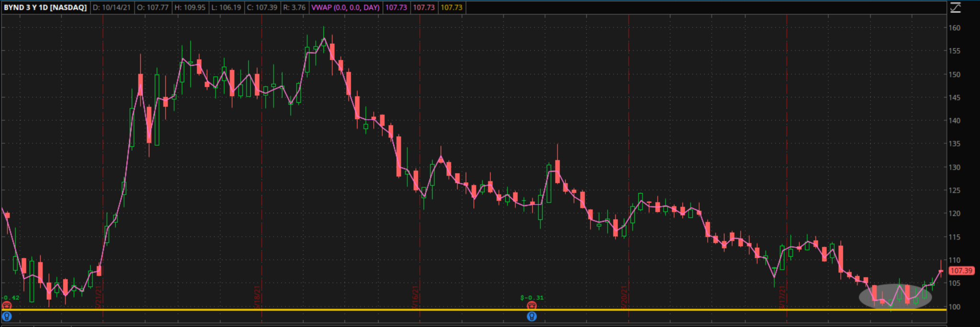Select the 9/17/21 expiration date marker

pos(783,297)
